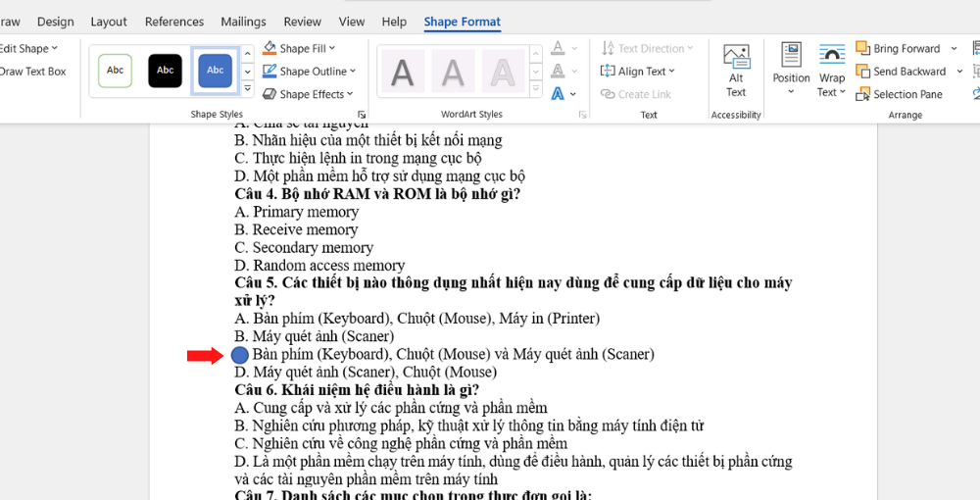
Task: Expand the WordArt Styles gallery More arrow
Action: 536,89
